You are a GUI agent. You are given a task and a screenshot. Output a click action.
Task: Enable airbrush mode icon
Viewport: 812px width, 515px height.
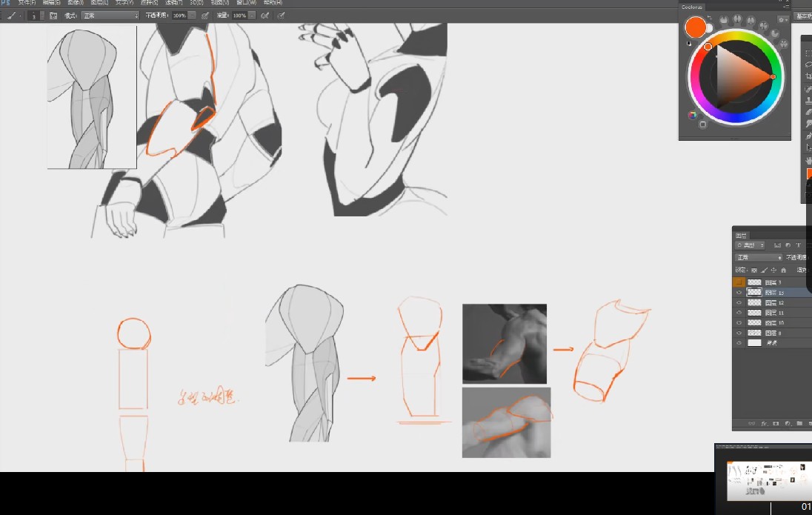pyautogui.click(x=265, y=16)
